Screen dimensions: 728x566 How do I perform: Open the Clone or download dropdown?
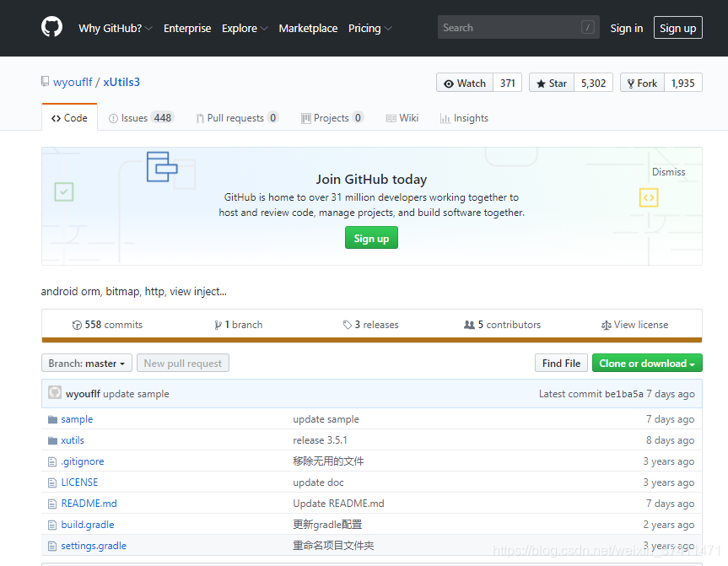[647, 363]
